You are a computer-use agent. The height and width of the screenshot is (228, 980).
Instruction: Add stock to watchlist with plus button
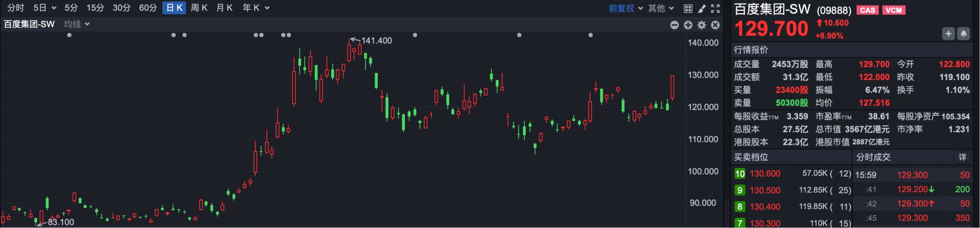(948, 34)
